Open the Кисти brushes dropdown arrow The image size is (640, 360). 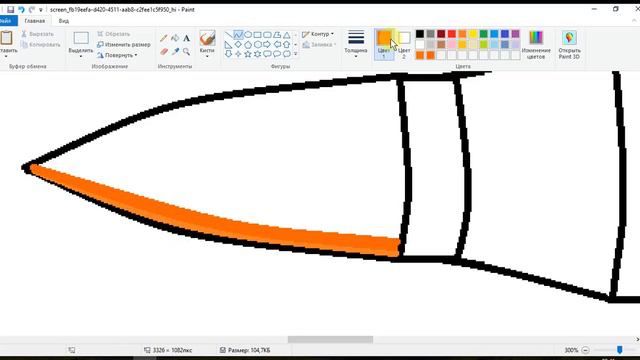(x=207, y=56)
